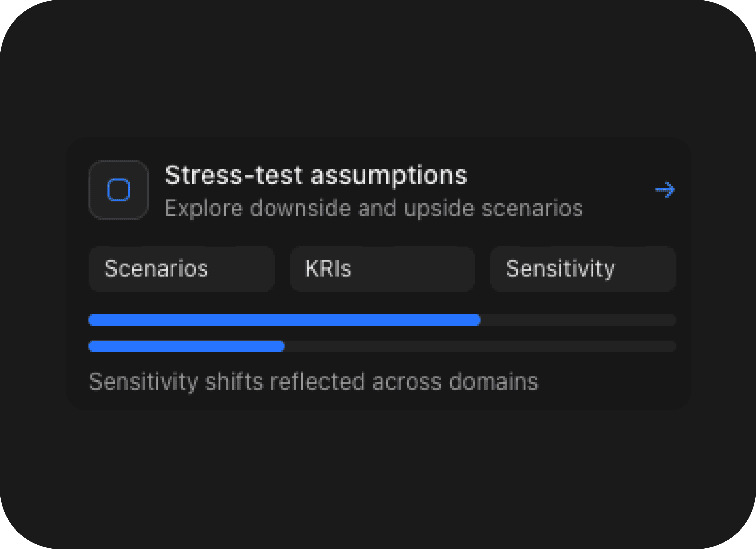The image size is (756, 549).
Task: Click the word "assumptions" in the card title
Action: click(389, 175)
